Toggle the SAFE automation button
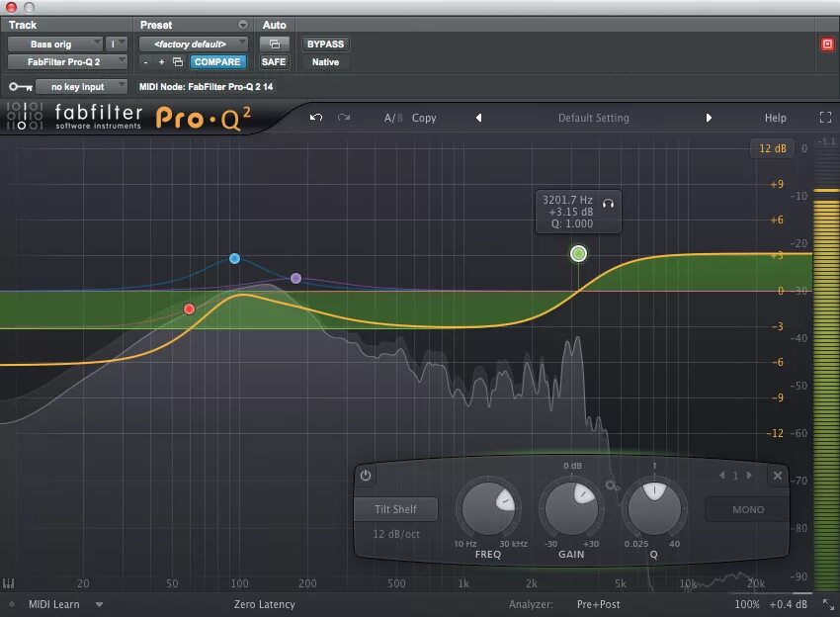 click(274, 61)
